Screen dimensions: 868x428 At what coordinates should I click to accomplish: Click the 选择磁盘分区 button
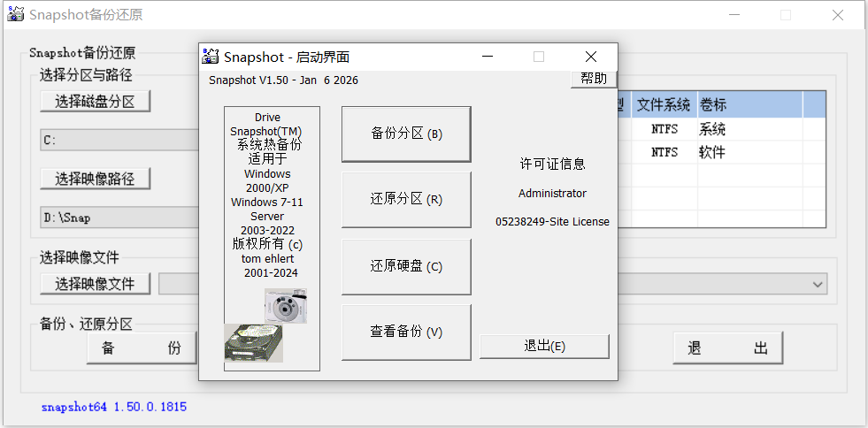click(x=95, y=102)
